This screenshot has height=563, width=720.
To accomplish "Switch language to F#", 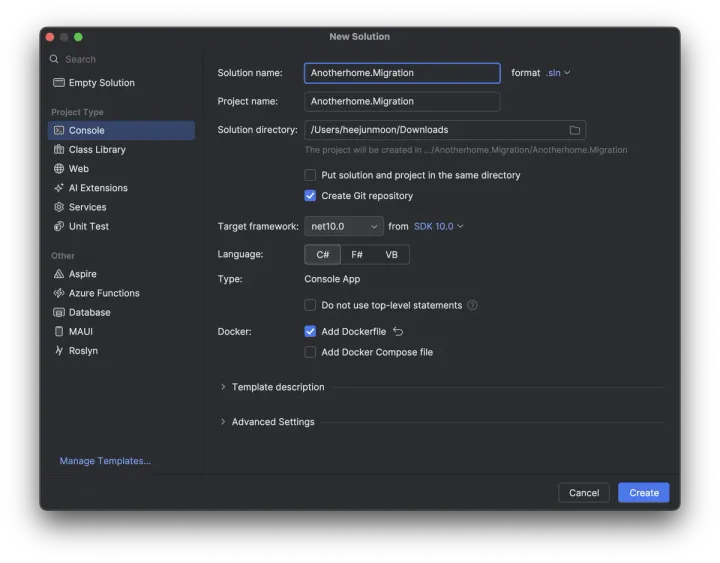I will (357, 255).
